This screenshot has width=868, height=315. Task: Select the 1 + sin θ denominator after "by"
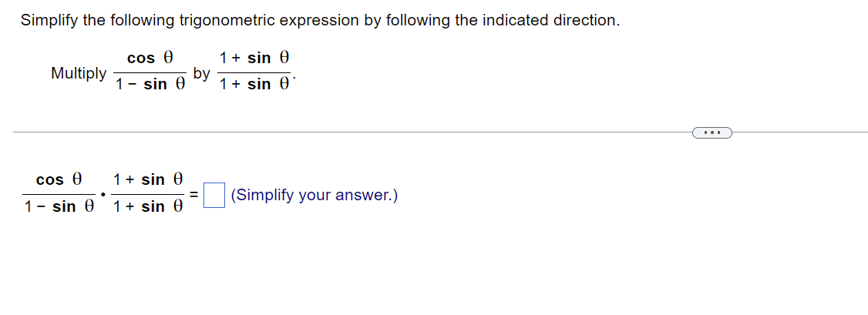(254, 85)
